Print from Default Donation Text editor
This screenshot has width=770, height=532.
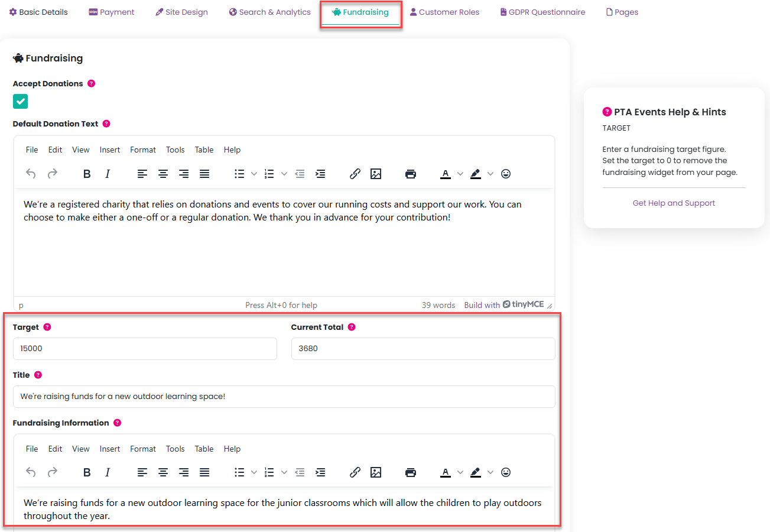tap(411, 174)
